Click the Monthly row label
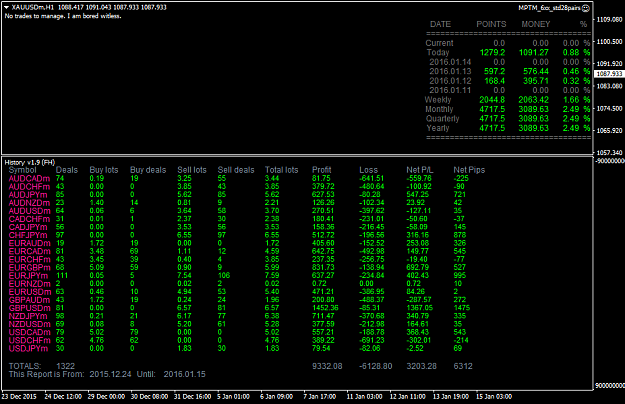Image resolution: width=625 pixels, height=404 pixels. pos(439,109)
